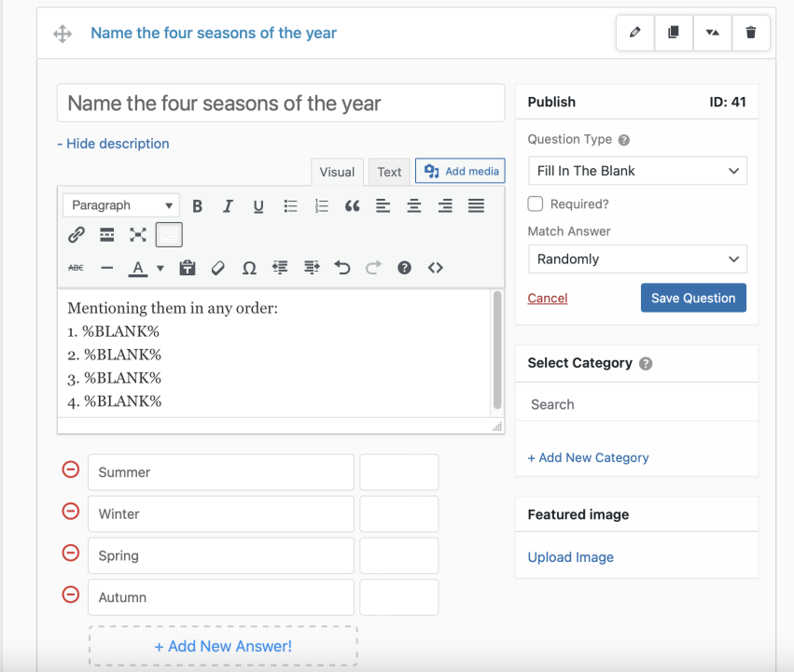This screenshot has height=672, width=794.
Task: Select the Visual editor tab
Action: tap(336, 172)
